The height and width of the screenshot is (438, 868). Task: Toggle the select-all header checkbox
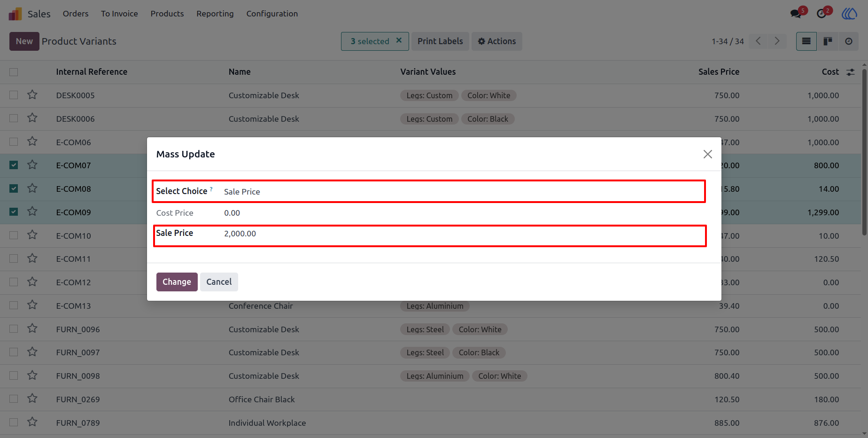coord(14,72)
